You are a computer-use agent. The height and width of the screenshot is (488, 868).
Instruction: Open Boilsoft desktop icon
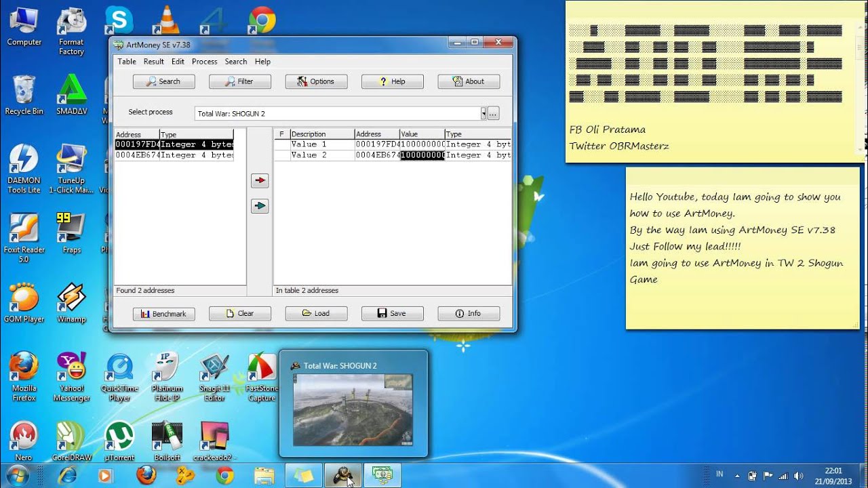coord(167,441)
